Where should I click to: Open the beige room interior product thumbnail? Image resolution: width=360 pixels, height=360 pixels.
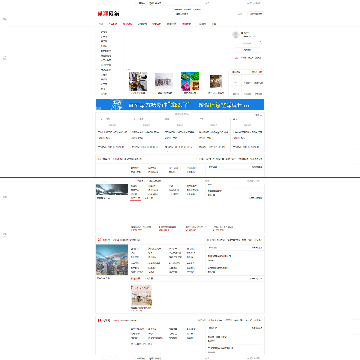click(x=142, y=295)
